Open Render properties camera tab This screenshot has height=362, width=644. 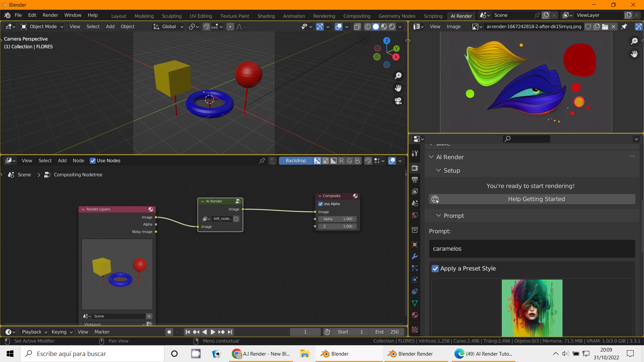click(x=415, y=168)
